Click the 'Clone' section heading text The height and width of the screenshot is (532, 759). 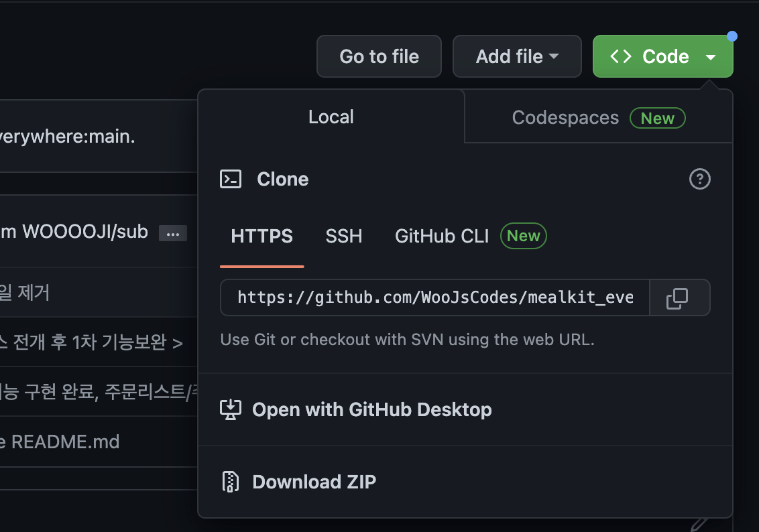[283, 179]
